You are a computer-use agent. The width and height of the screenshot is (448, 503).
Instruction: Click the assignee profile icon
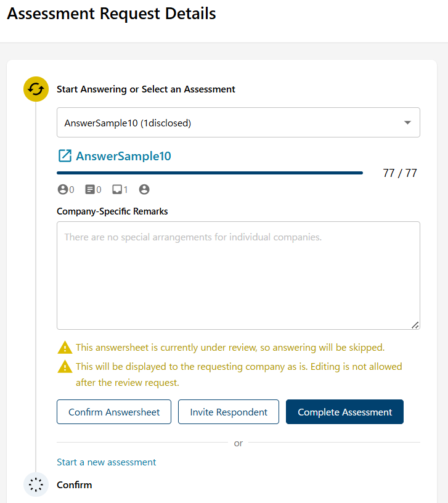(144, 189)
